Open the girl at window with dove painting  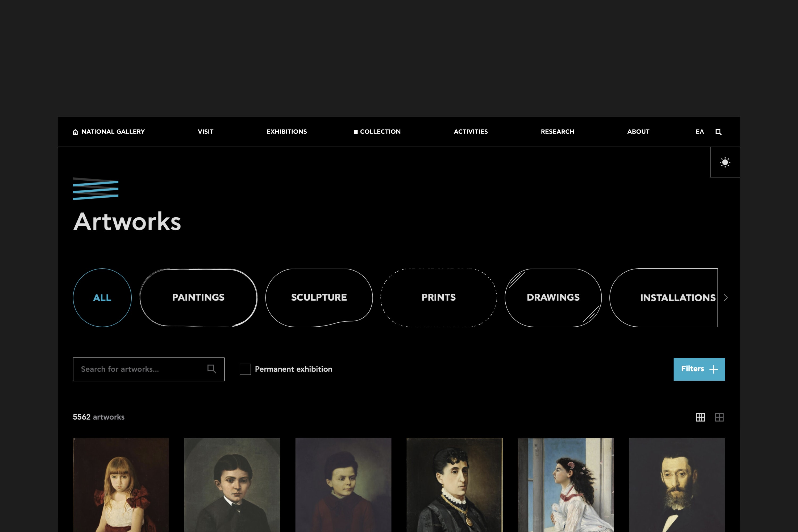point(566,485)
